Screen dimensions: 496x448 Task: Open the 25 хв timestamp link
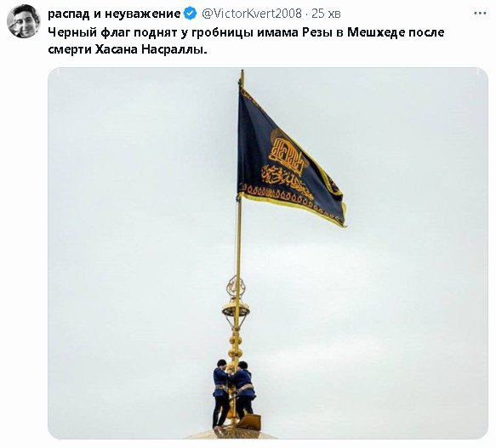click(x=326, y=14)
